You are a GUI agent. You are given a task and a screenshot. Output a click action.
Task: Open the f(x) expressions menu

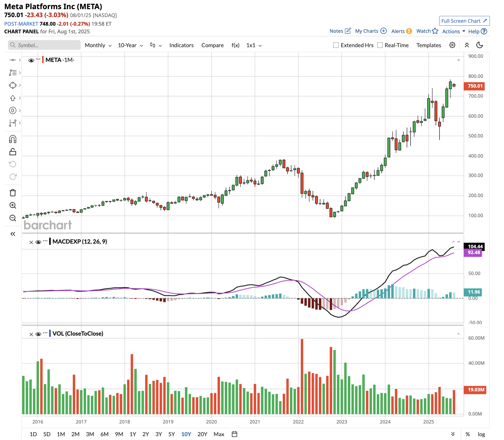tap(235, 45)
